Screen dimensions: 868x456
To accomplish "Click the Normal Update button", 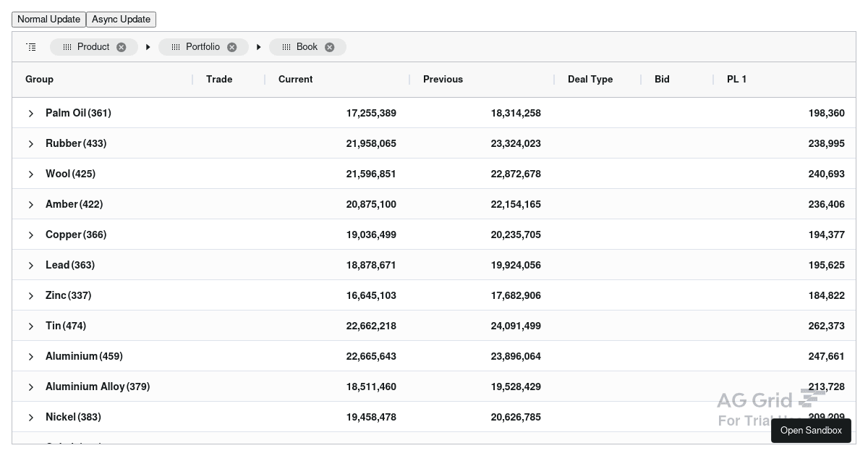I will [48, 20].
